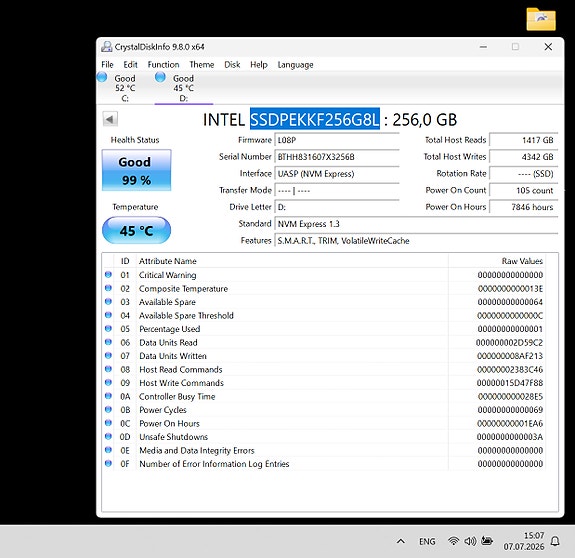Click Total Host Reads value 1417 GB
The image size is (575, 558).
pyautogui.click(x=524, y=140)
